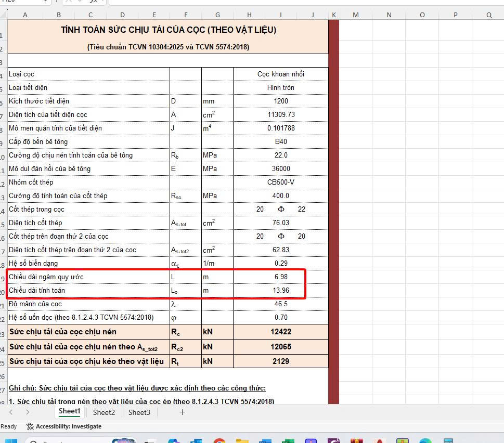Image resolution: width=504 pixels, height=443 pixels.
Task: Click the next sheet navigation arrow
Action: click(28, 412)
